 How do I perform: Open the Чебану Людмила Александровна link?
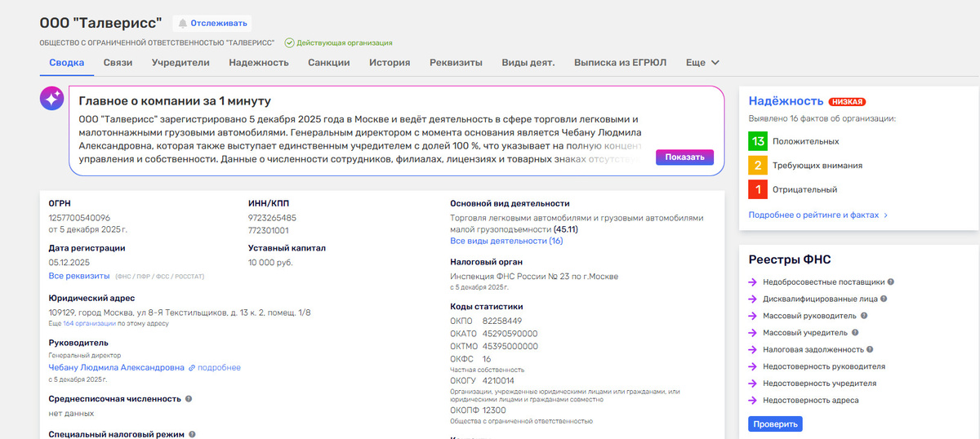117,368
